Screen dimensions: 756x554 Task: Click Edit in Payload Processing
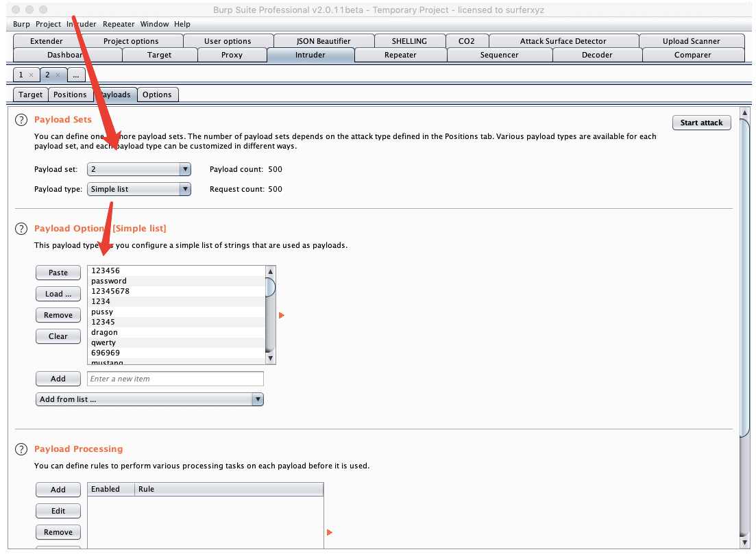point(58,511)
